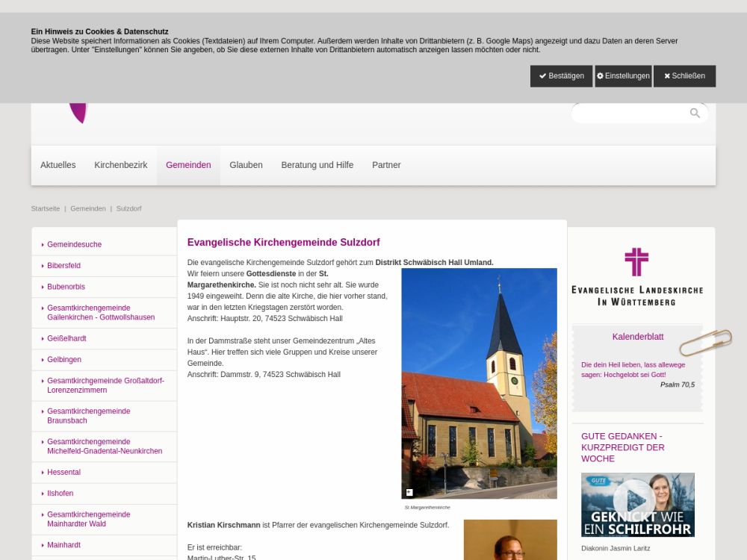The width and height of the screenshot is (747, 560).
Task: Click the expand icon on church photo
Action: click(x=409, y=492)
